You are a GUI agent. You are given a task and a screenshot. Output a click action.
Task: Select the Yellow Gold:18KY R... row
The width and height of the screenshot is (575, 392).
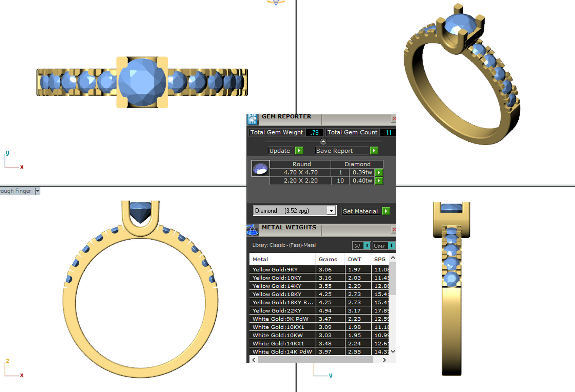tap(319, 302)
